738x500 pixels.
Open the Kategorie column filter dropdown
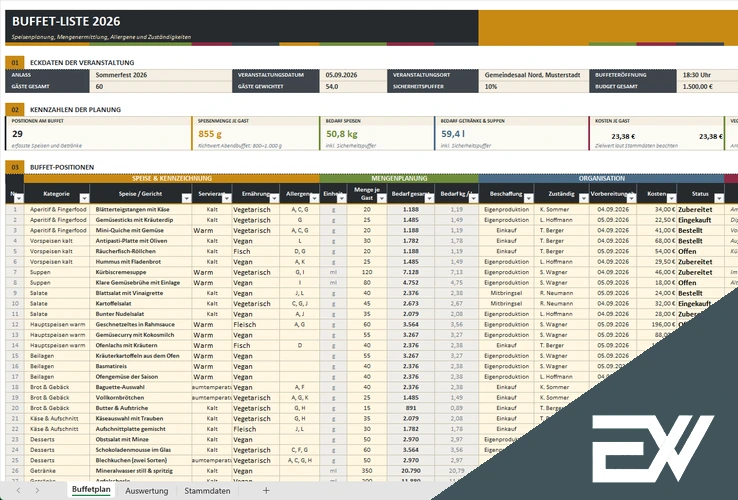coord(84,198)
